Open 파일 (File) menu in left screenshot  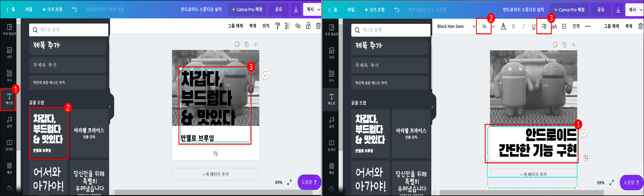tap(29, 9)
